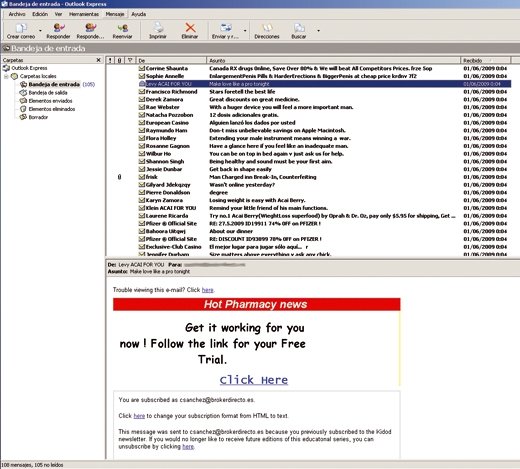
Task: Sort messages by the Recibido column header
Action: pos(485,60)
